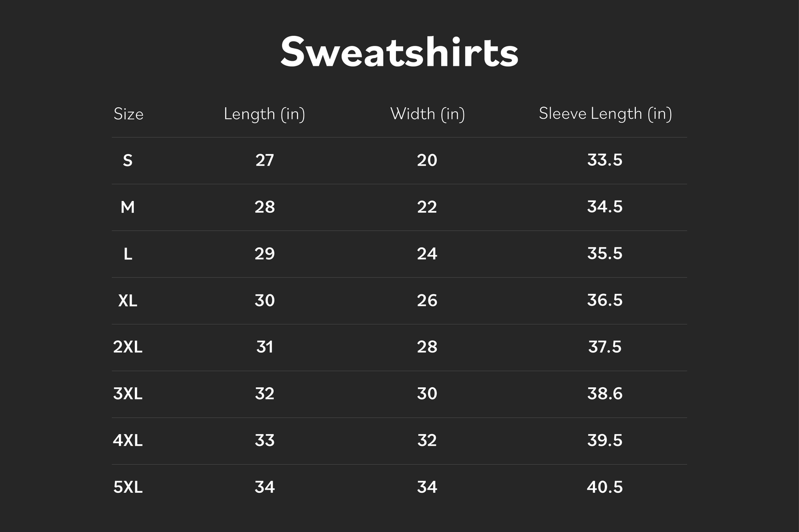The height and width of the screenshot is (532, 799).
Task: Click the Width (in) column header
Action: (x=427, y=114)
